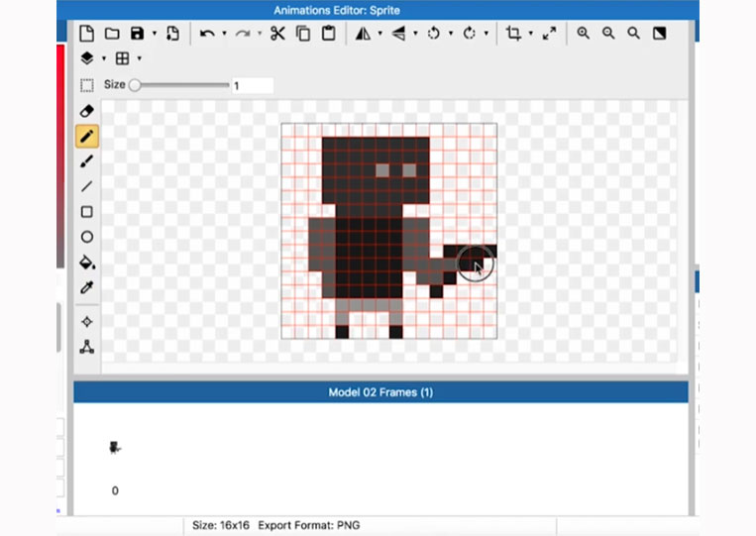Open the Save options dropdown arrow
The width and height of the screenshot is (756, 536).
[155, 34]
